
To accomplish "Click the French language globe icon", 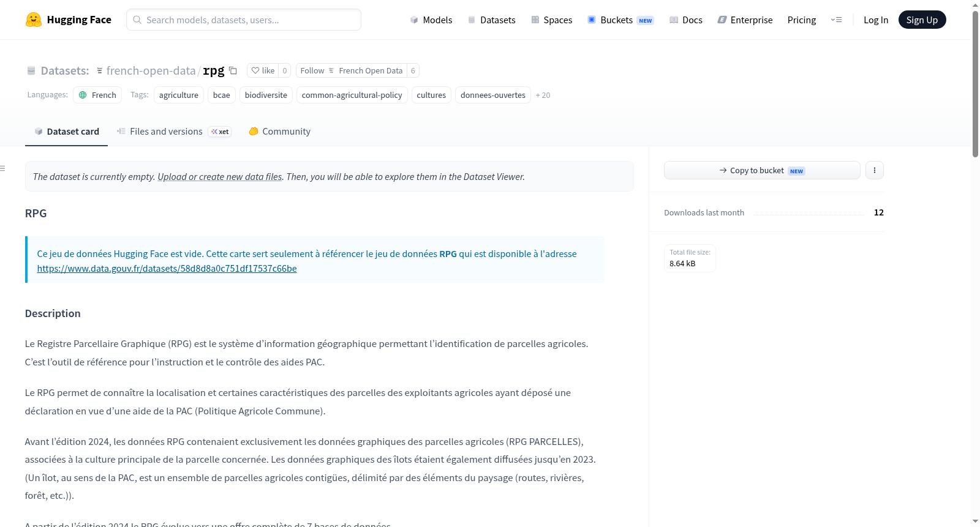I will [83, 95].
